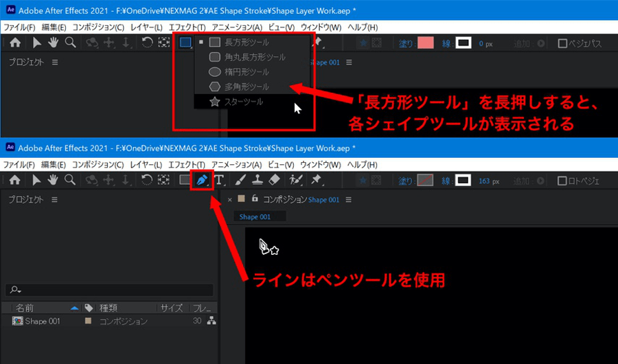The image size is (618, 364).
Task: Open コンポジション(C) menu in the upper window
Action: pyautogui.click(x=98, y=27)
